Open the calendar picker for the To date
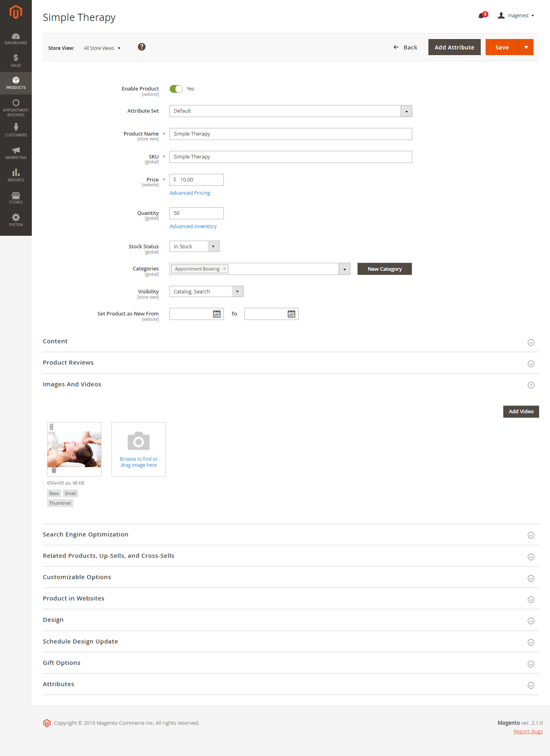Screen dimensions: 550x756 292,314
